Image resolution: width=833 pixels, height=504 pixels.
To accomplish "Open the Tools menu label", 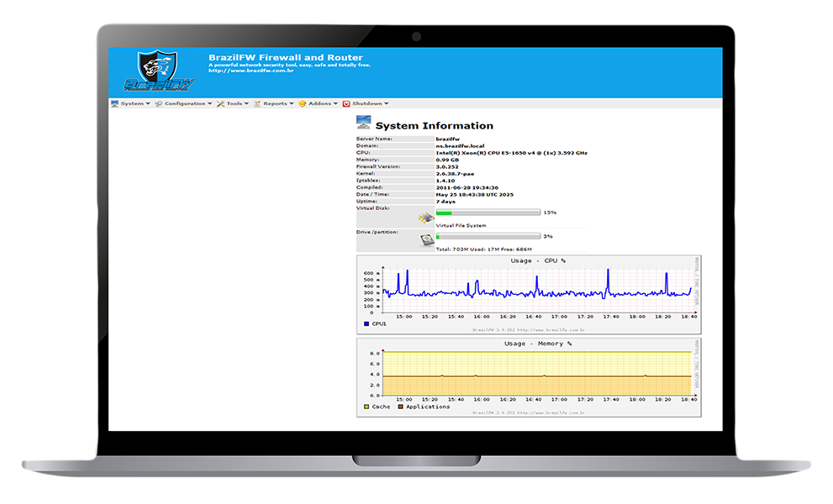I will (234, 104).
